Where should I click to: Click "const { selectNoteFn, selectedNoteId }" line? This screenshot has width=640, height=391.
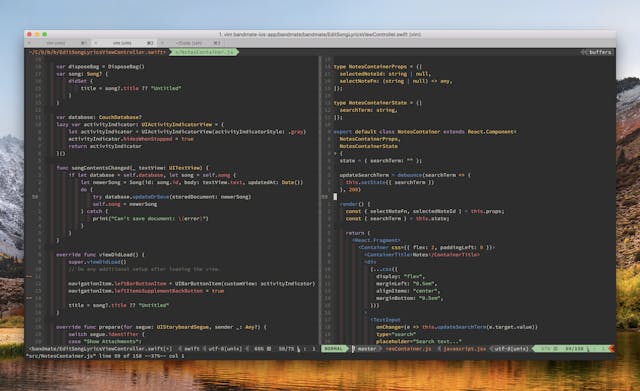[425, 211]
